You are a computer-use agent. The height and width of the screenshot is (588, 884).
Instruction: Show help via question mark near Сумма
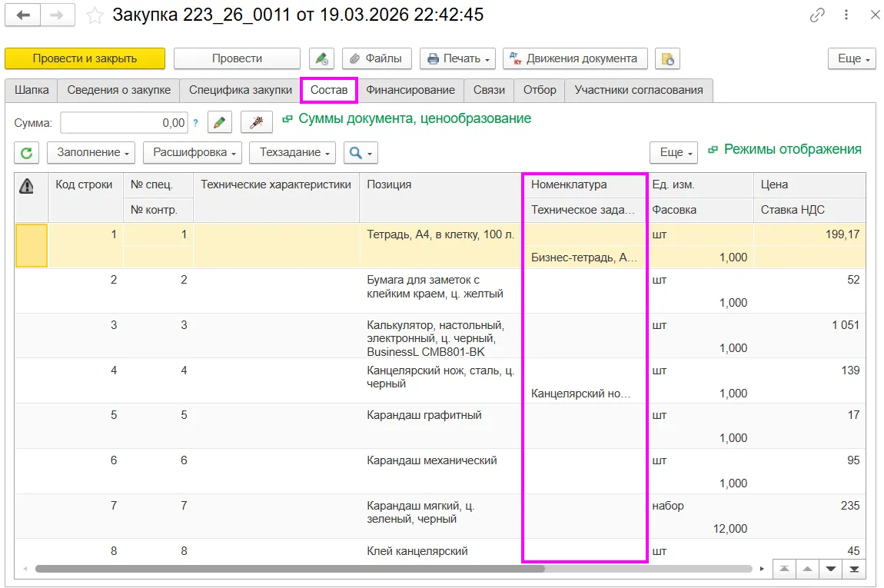tap(195, 122)
